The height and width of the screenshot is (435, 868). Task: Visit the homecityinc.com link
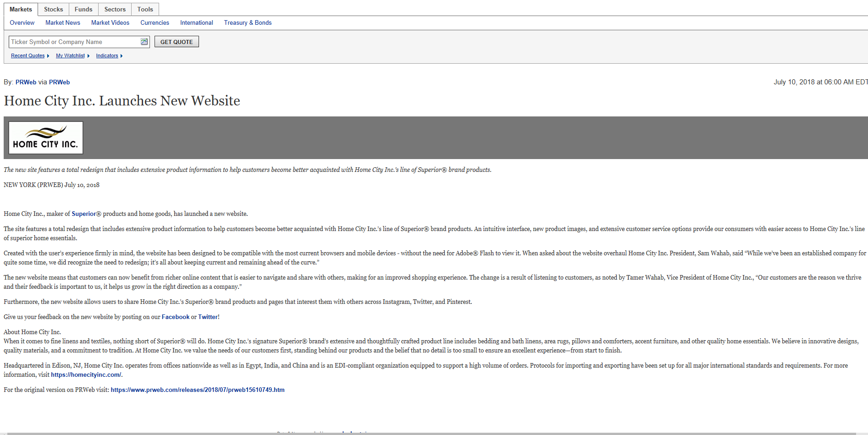click(86, 374)
